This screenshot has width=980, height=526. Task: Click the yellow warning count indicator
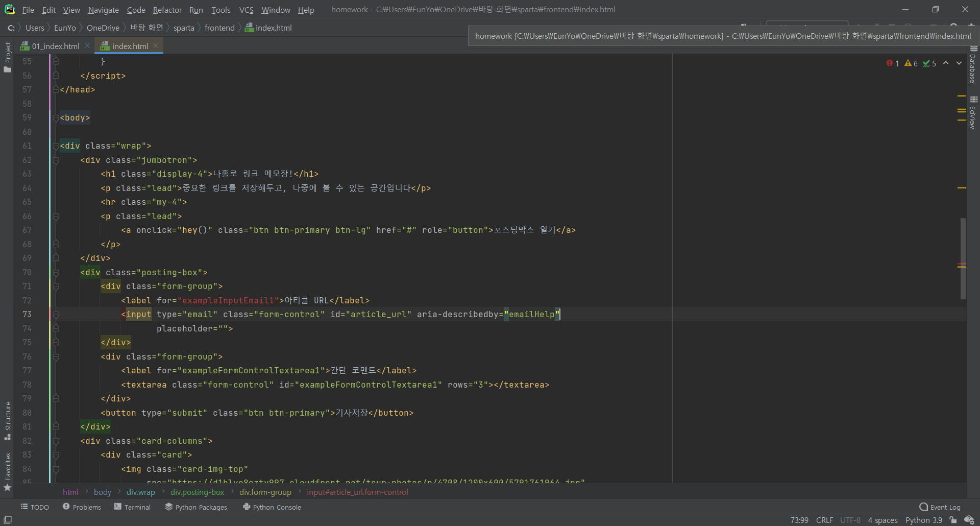pos(911,63)
